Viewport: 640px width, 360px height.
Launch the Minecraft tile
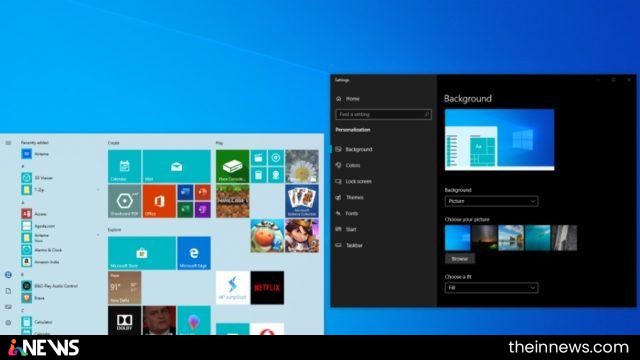[232, 201]
